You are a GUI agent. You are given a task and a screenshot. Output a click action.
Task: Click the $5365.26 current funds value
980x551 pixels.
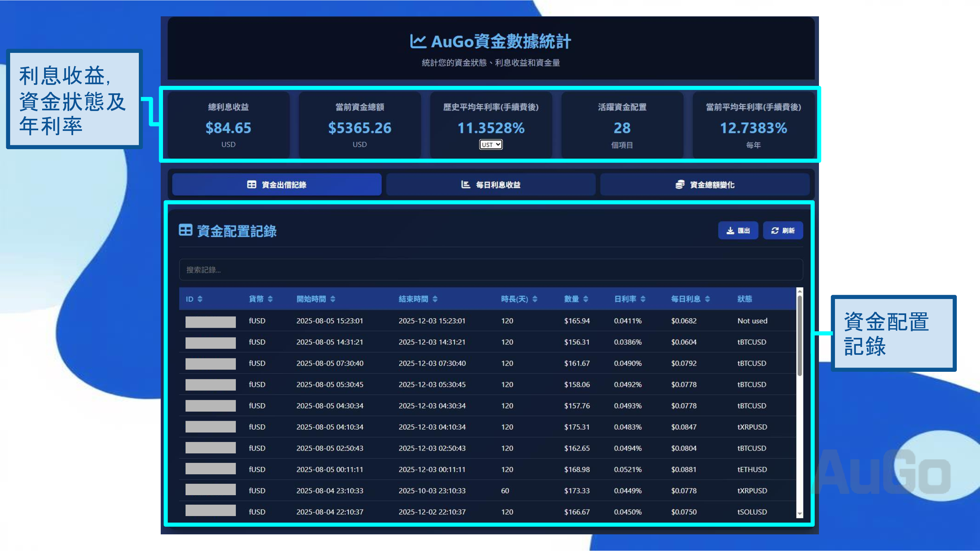click(360, 128)
